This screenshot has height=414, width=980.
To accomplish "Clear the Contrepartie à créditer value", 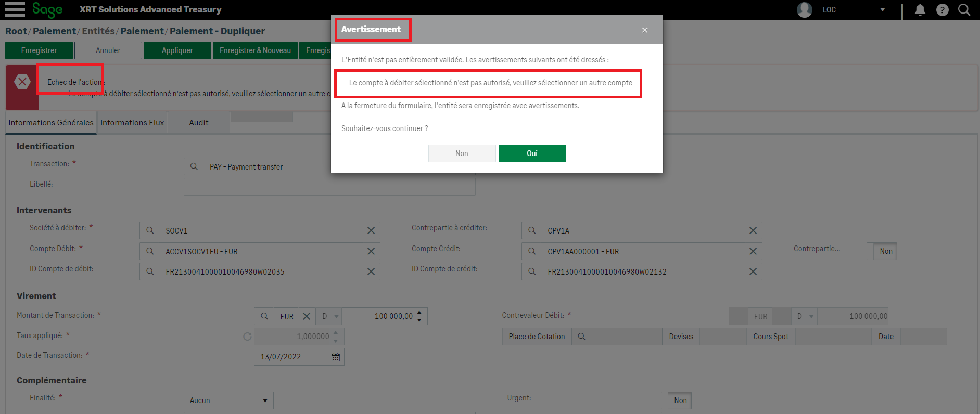I will pos(753,230).
